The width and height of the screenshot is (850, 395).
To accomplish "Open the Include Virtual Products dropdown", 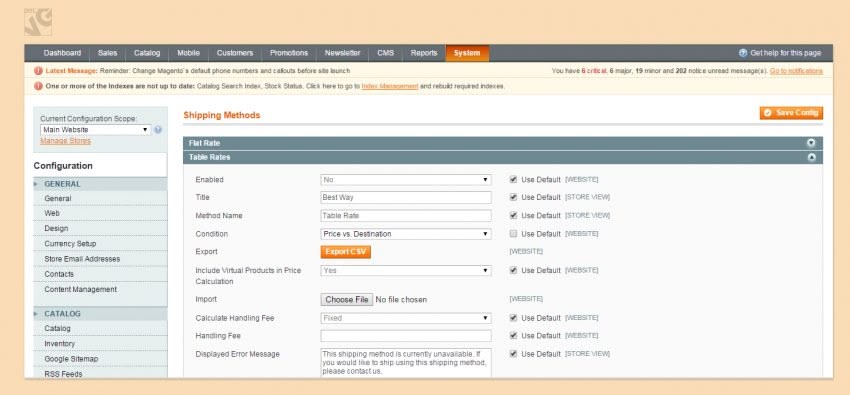I will (405, 270).
